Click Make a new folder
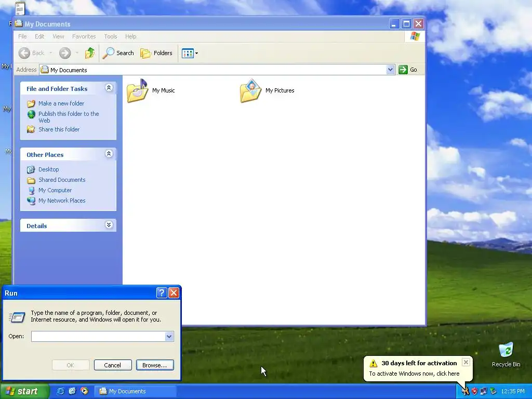The image size is (532, 399). point(61,103)
